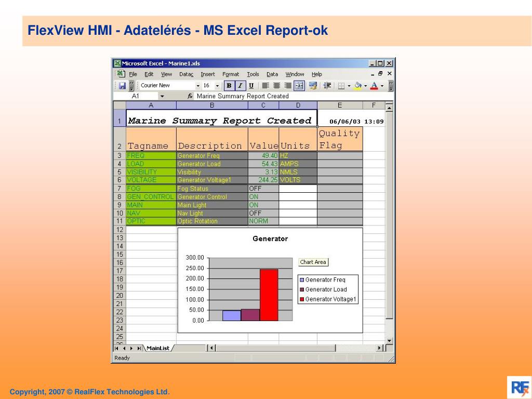The height and width of the screenshot is (399, 532).
Task: Click the Excel workbook icon in menu bar
Action: click(120, 74)
